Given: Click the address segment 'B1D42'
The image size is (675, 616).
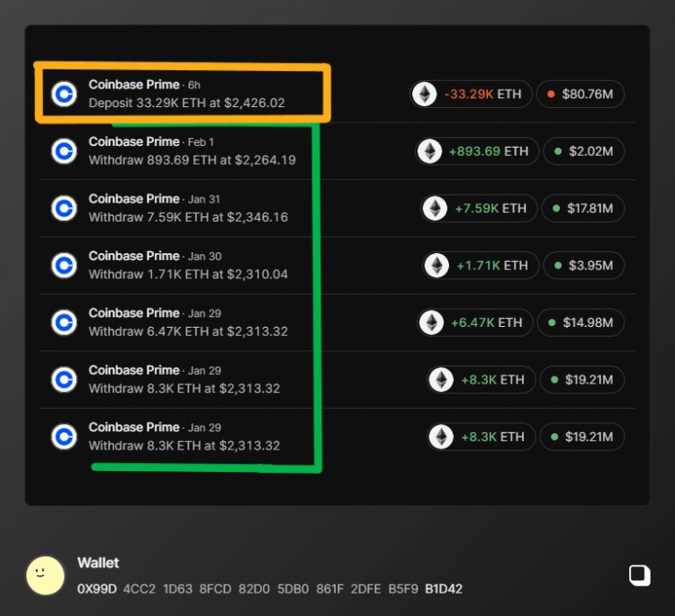Looking at the screenshot, I should 444,589.
